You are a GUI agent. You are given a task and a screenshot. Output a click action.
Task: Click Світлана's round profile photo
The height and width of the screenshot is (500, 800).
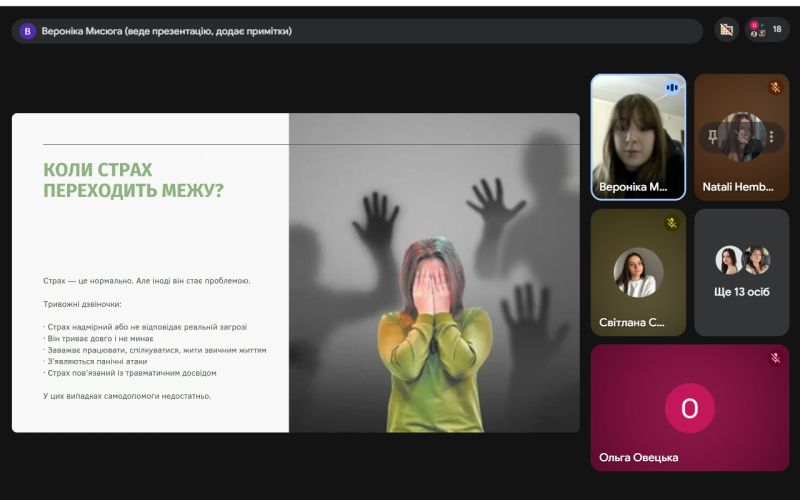pyautogui.click(x=638, y=271)
